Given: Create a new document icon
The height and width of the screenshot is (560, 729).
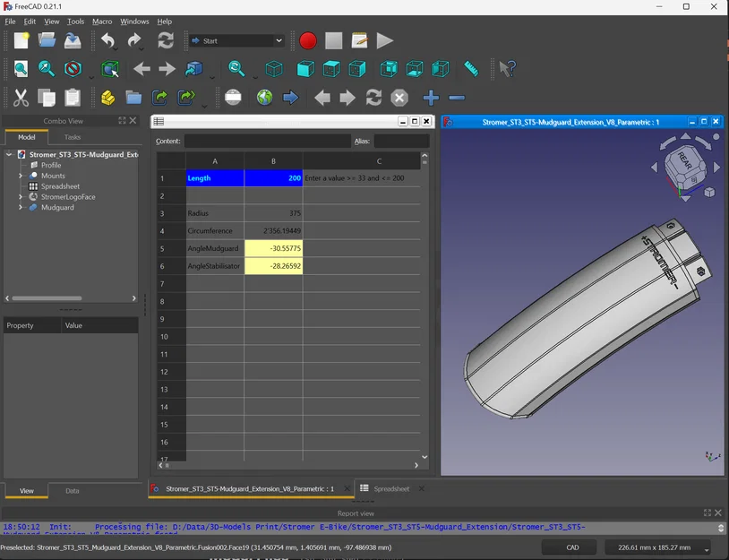Looking at the screenshot, I should [21, 41].
